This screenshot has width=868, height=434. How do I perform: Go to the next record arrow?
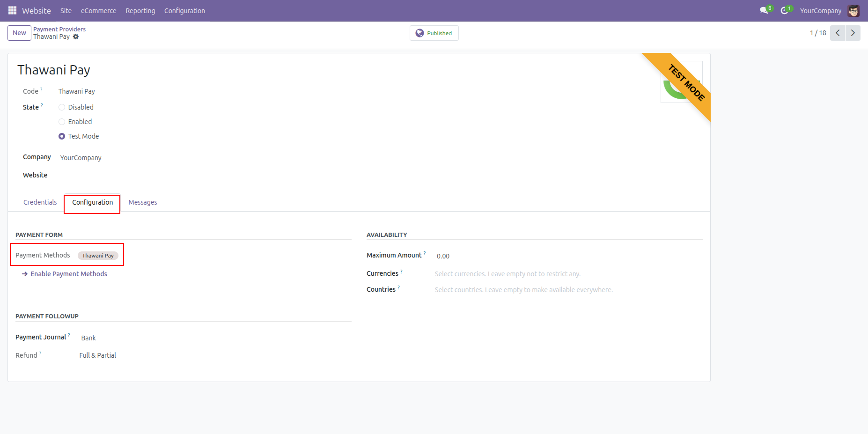pos(853,33)
